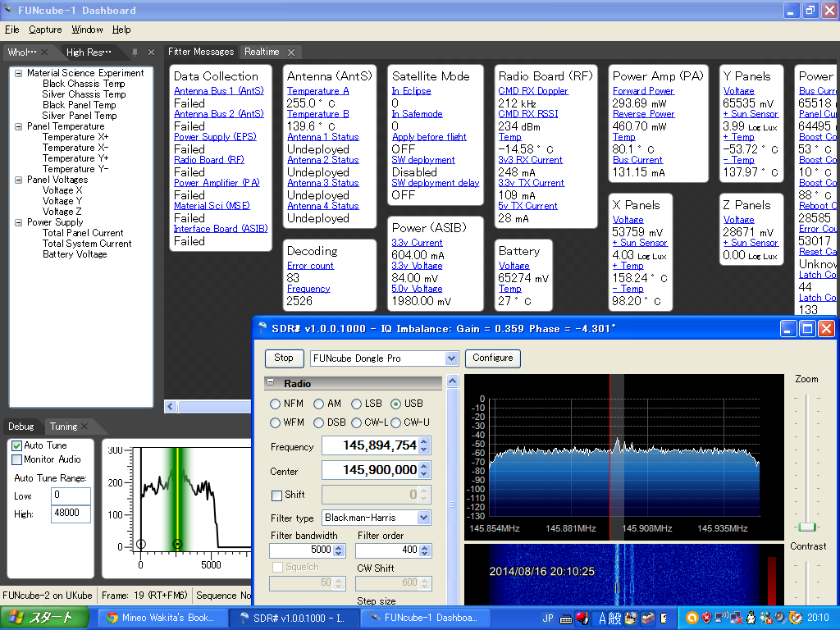The image size is (840, 630).
Task: Click the Filter bandwidth stepper arrows
Action: tap(339, 550)
